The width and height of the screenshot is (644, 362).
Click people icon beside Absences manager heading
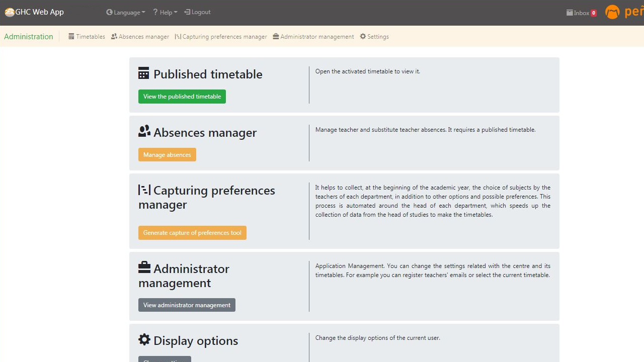[x=144, y=131]
